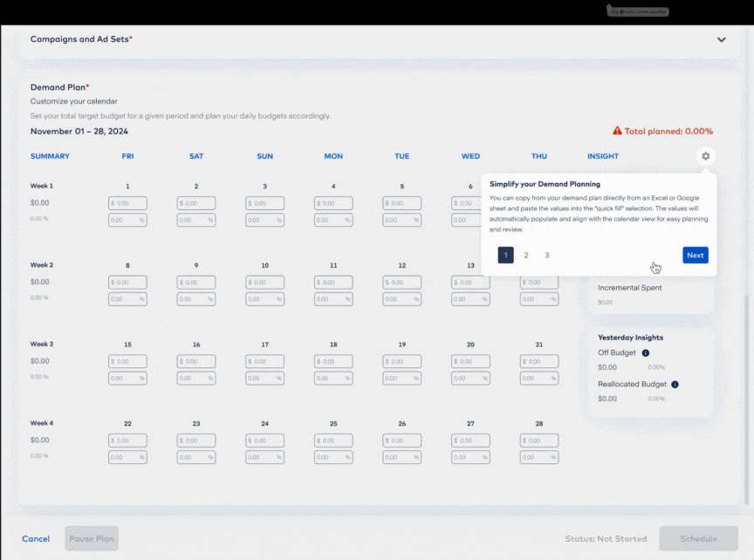The width and height of the screenshot is (754, 560).
Task: Click the dollar input for day 18
Action: [333, 361]
